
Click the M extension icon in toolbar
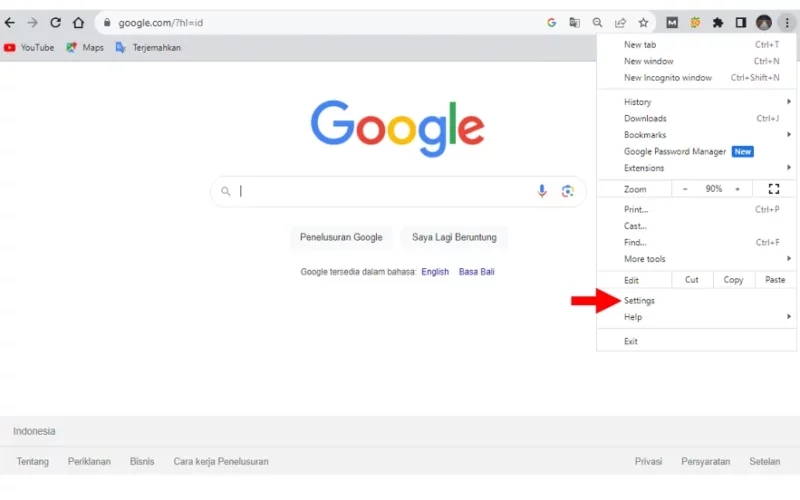click(672, 22)
